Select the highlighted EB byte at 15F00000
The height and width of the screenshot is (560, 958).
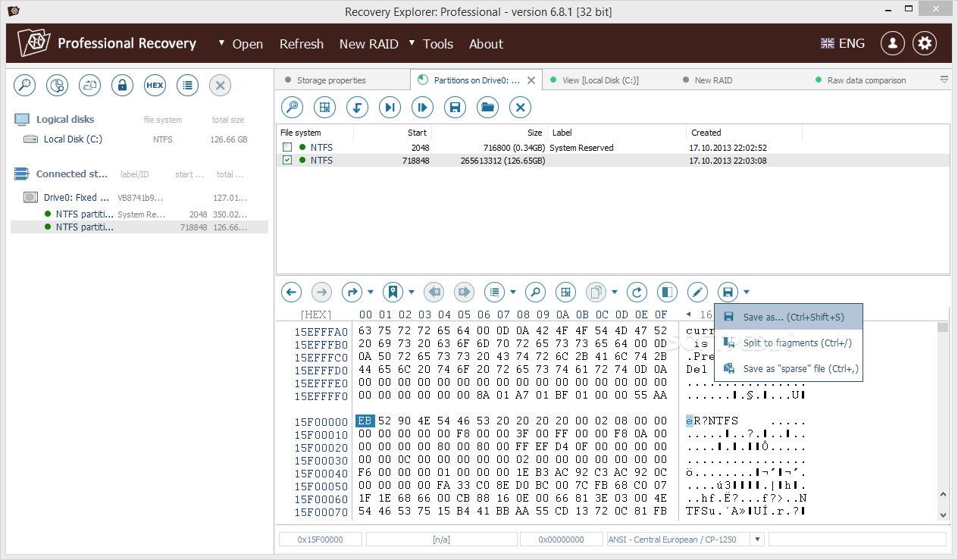tap(365, 421)
